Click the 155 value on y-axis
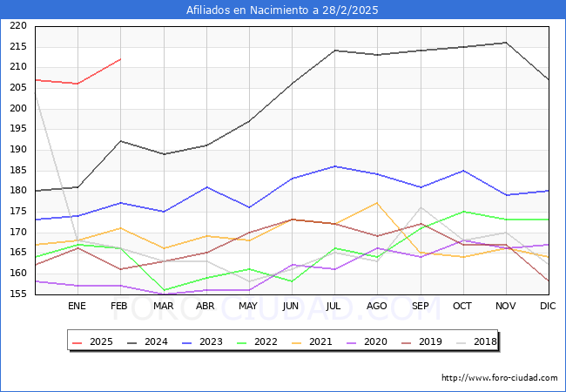This screenshot has width=566, height=392. click(18, 294)
